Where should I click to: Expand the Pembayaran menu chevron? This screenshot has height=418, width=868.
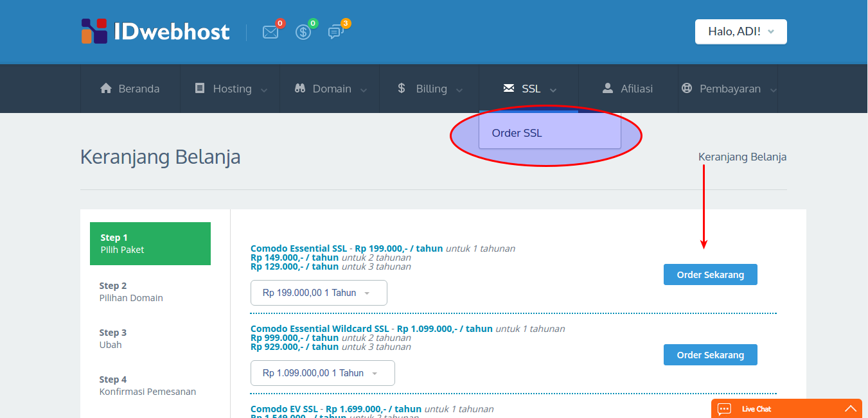pos(774,90)
